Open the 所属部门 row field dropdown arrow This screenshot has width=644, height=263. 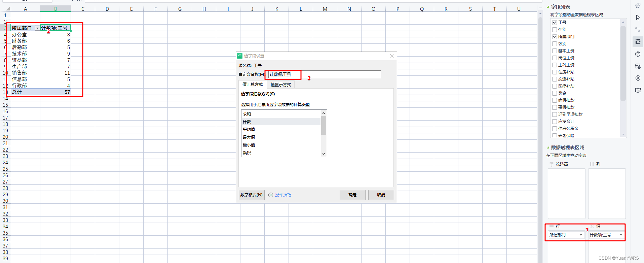(x=581, y=235)
